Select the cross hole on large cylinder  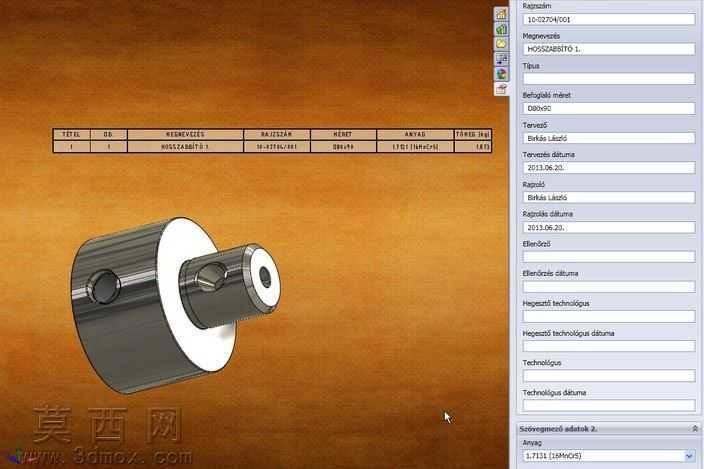(104, 286)
